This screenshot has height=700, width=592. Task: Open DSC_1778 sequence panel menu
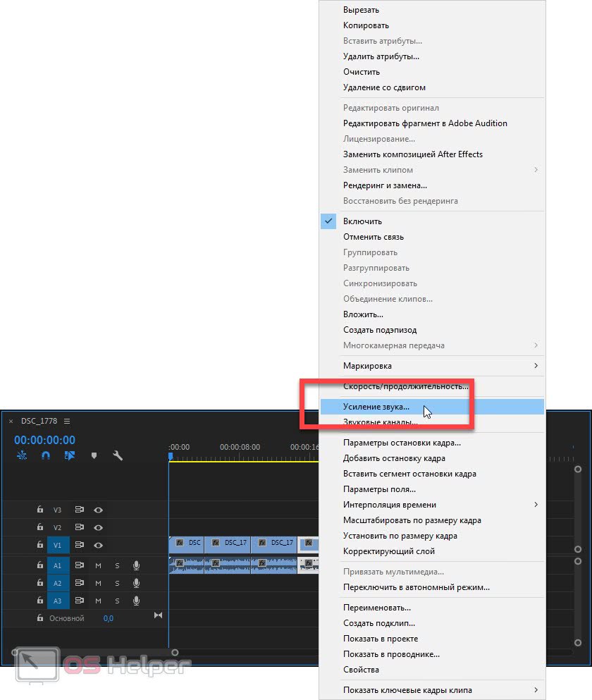tap(67, 422)
